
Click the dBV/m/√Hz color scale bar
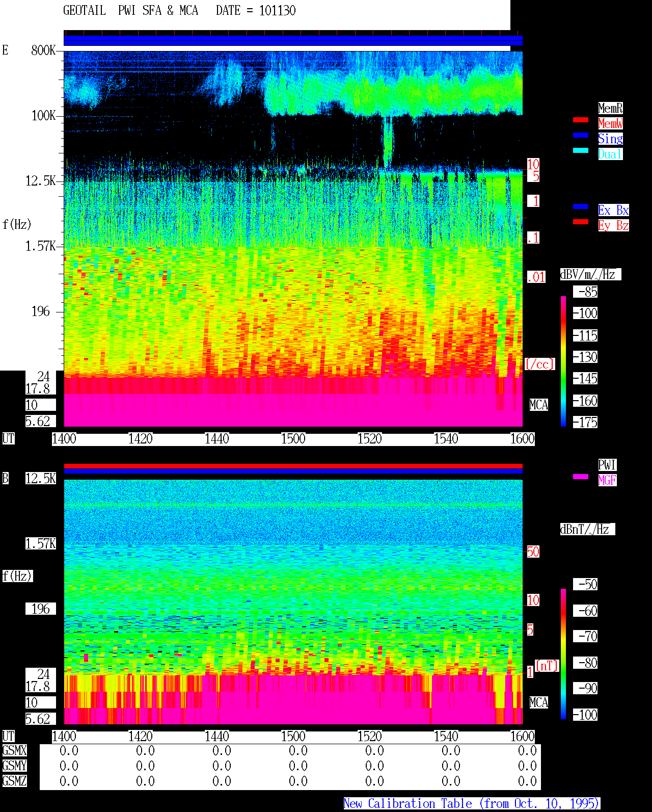coord(563,361)
